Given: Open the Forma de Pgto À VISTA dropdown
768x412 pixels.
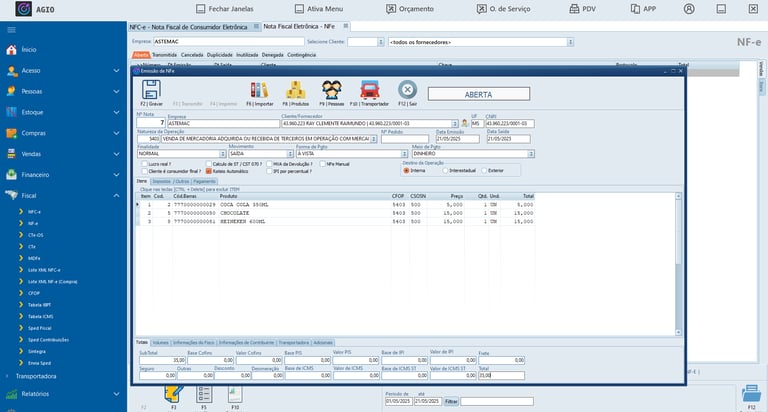Looking at the screenshot, I should click(x=405, y=154).
